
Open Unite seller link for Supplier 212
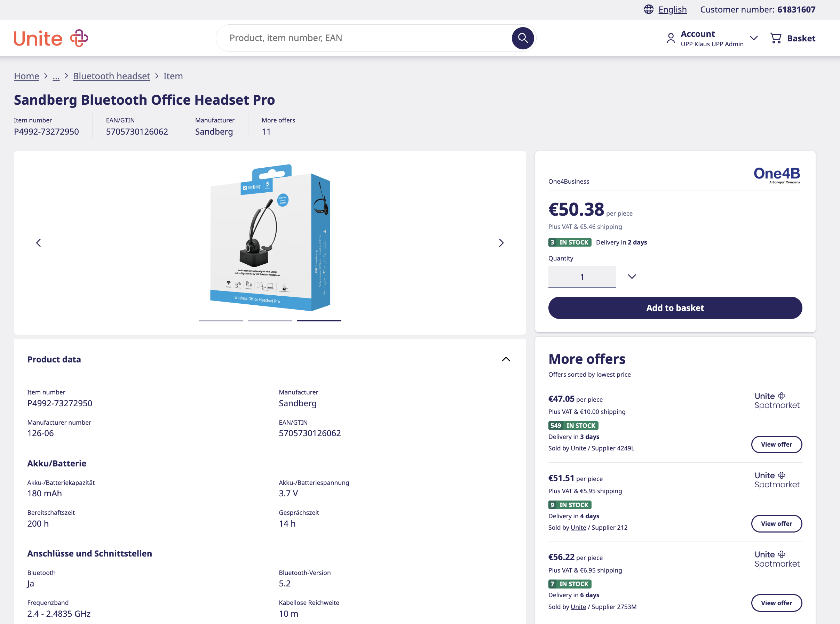click(578, 528)
